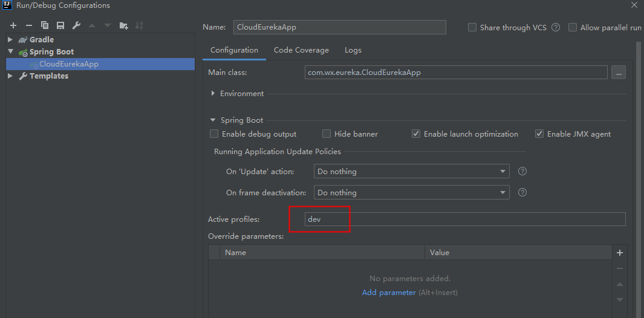The image size is (644, 318).
Task: Save configuration using the floppy disk icon
Action: coord(60,25)
